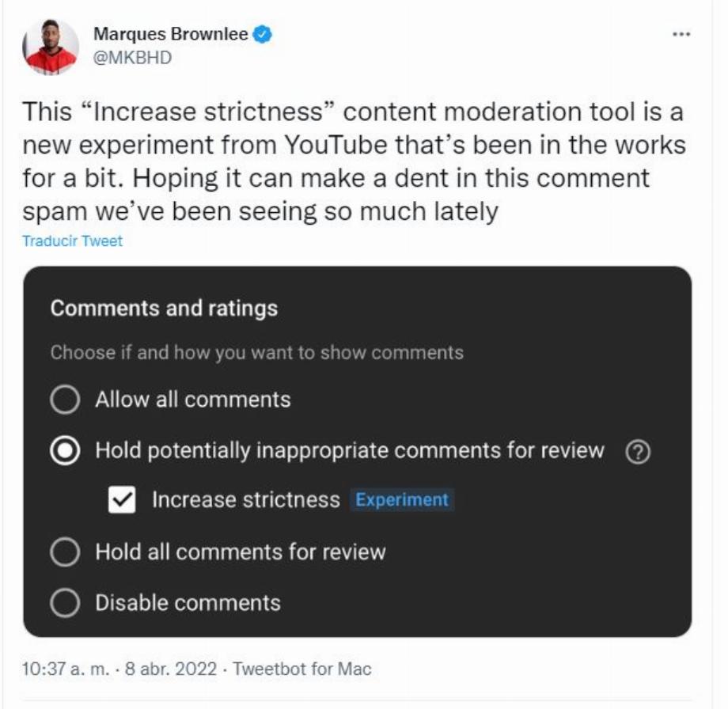The image size is (728, 709).
Task: Click the help question mark icon
Action: coord(638,452)
